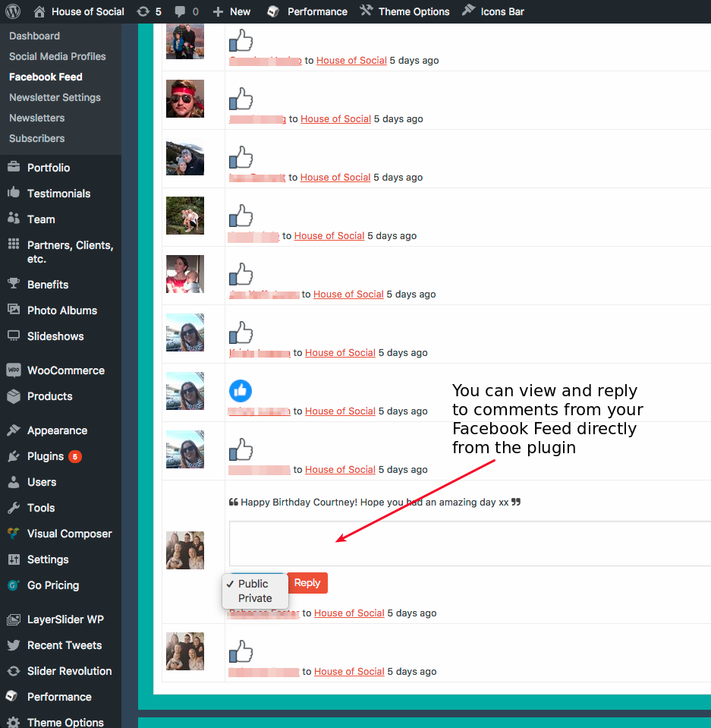Open House of Social link in Happy Birthday row
Image resolution: width=711 pixels, height=728 pixels.
coord(349,613)
